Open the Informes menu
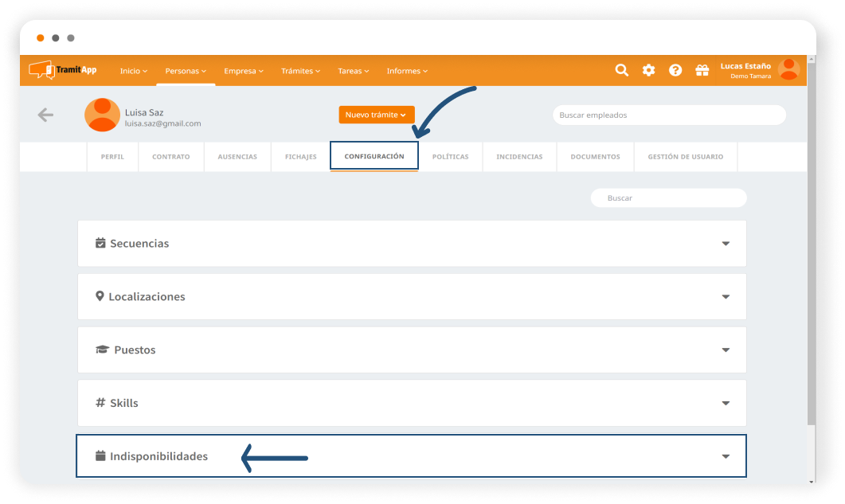The width and height of the screenshot is (845, 504). tap(406, 71)
